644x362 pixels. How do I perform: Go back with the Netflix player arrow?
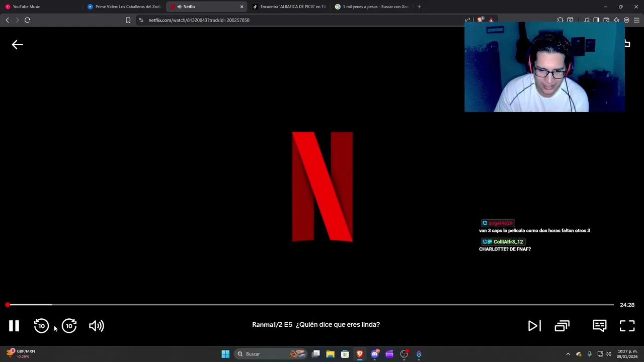pos(17,45)
